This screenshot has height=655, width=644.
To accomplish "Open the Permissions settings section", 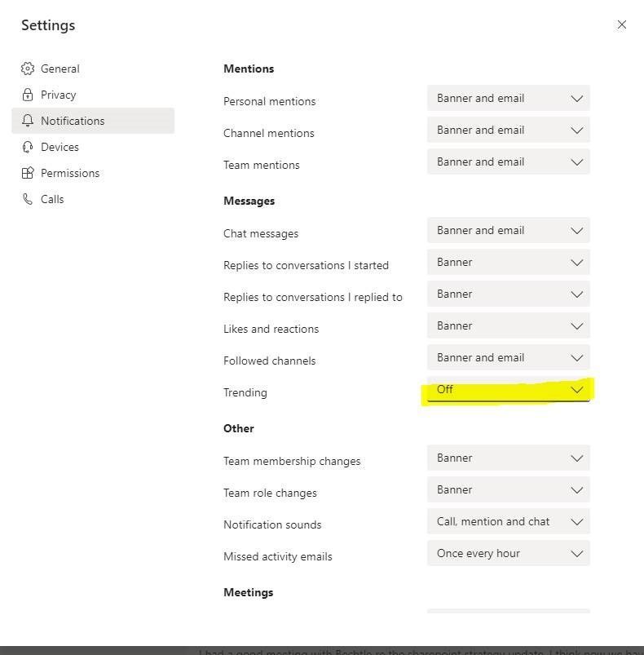I will click(93, 173).
